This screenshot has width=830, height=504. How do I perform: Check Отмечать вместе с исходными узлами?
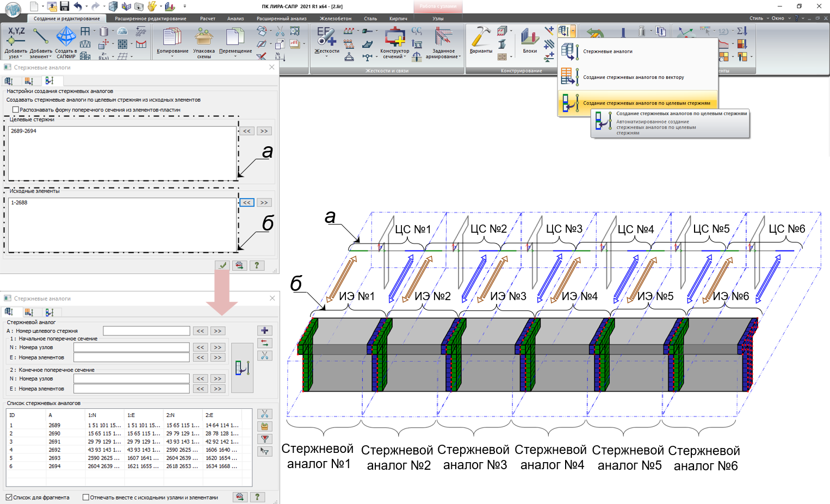coord(86,497)
